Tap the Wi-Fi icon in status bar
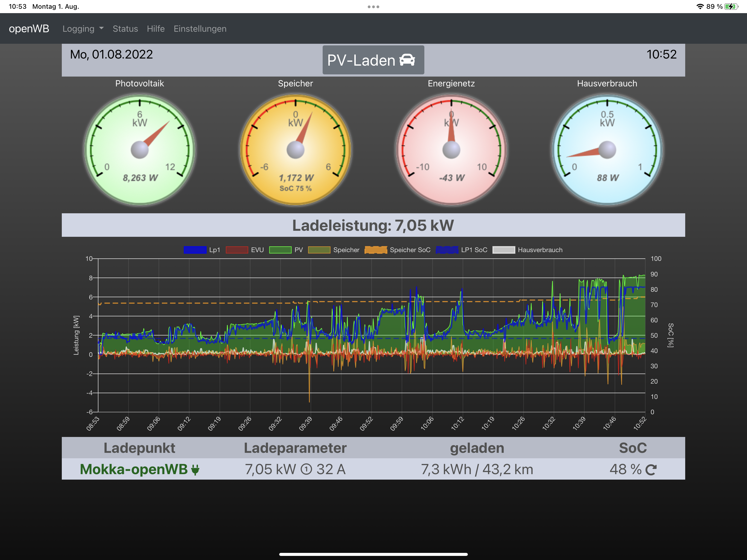747x560 pixels. coord(700,6)
